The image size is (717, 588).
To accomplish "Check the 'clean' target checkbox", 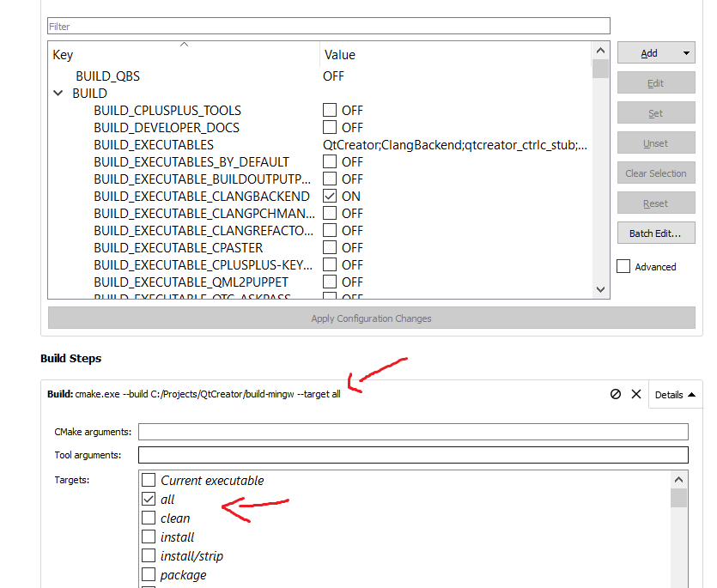I will pos(149,518).
